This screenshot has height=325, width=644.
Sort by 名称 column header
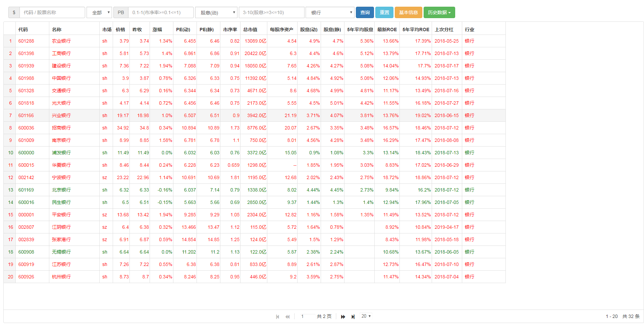coord(57,30)
